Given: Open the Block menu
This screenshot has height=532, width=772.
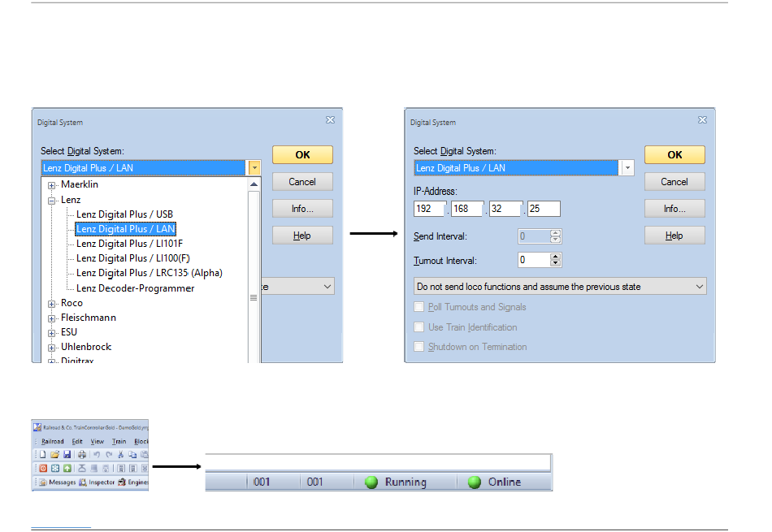Looking at the screenshot, I should point(141,442).
